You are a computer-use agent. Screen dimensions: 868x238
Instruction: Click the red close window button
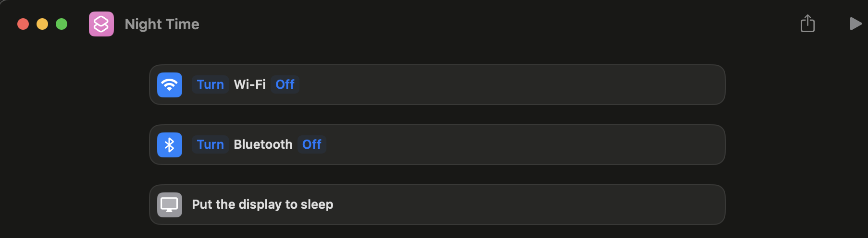(23, 24)
